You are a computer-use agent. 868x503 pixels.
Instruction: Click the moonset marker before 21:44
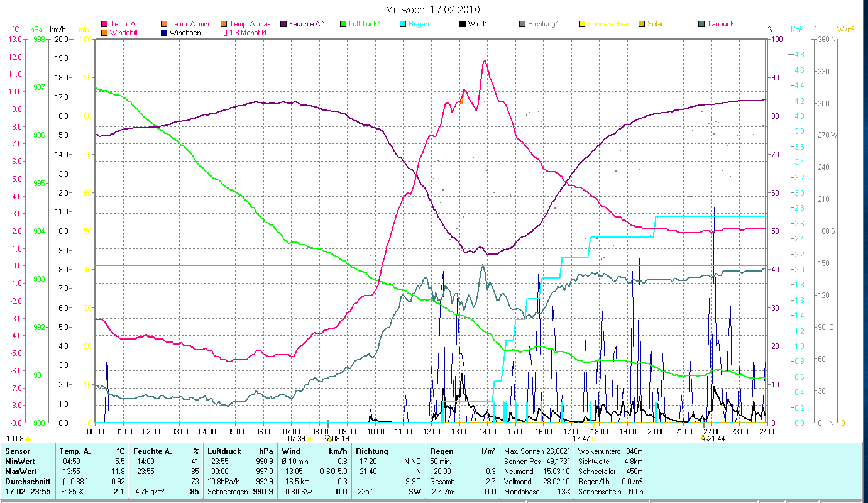[x=703, y=438]
